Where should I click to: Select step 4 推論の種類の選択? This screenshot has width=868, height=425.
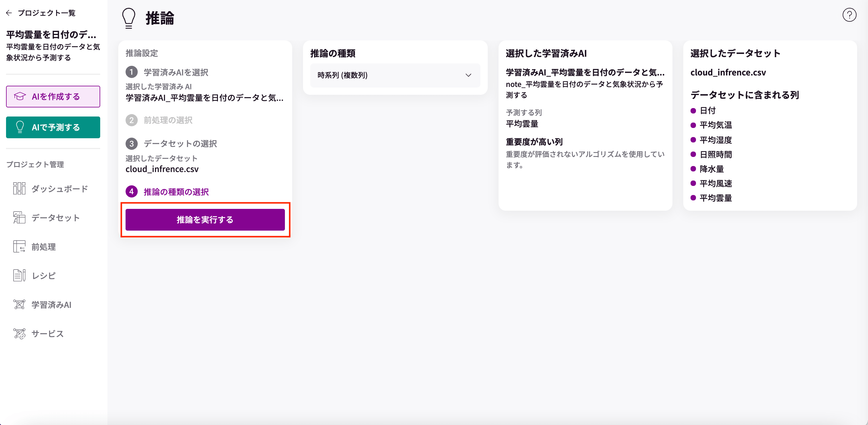coord(176,192)
